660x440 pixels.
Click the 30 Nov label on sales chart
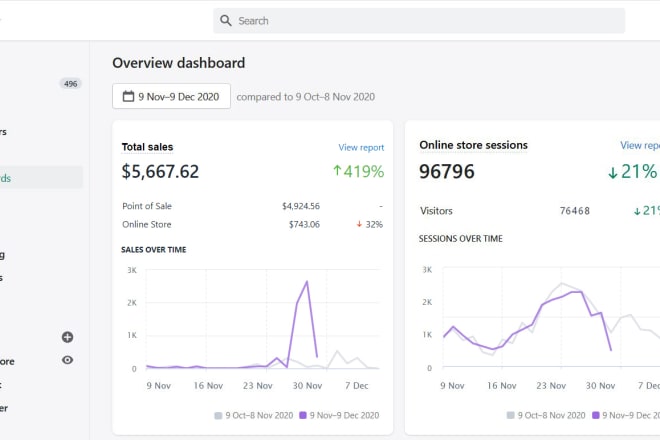coord(307,386)
